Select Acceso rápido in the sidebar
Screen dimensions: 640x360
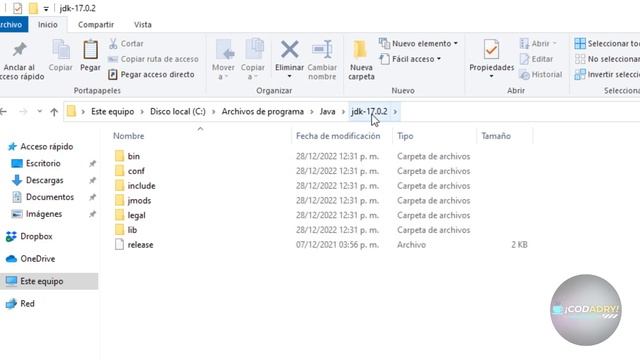pyautogui.click(x=41, y=147)
